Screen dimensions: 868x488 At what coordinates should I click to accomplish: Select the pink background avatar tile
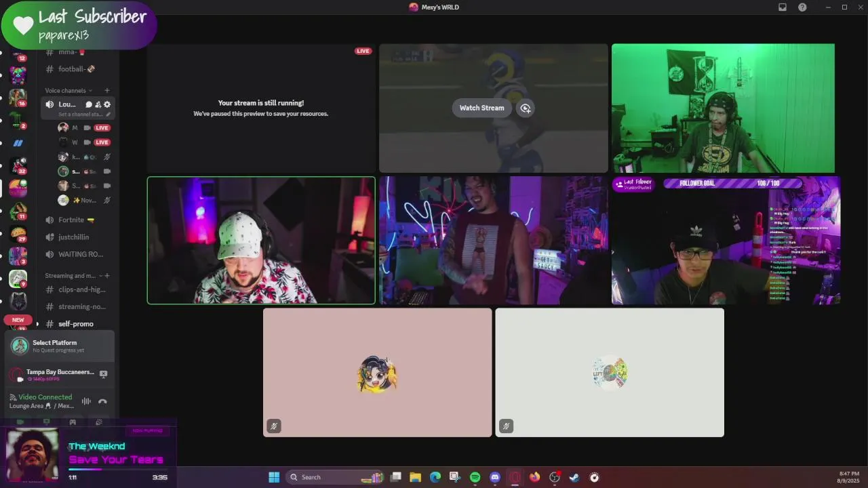point(378,373)
